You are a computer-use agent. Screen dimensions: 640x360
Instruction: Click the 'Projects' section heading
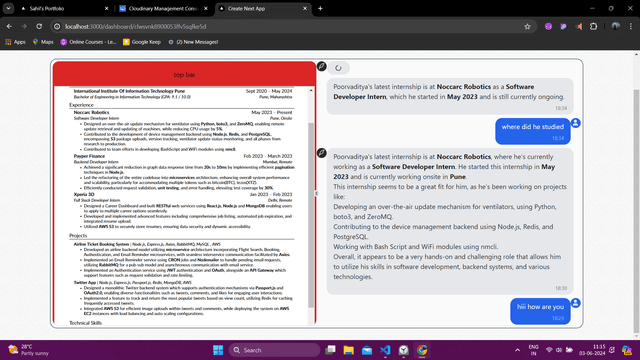(78, 236)
